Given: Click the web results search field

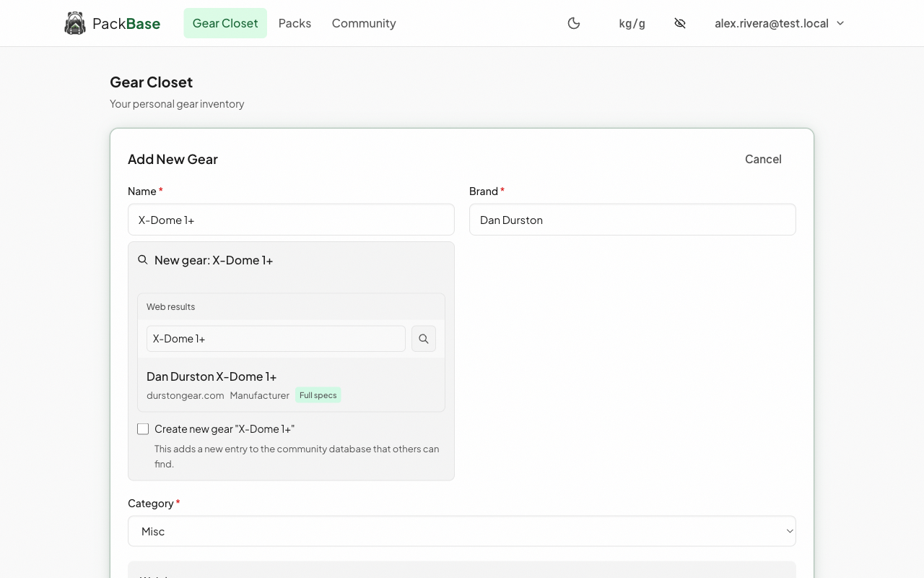Looking at the screenshot, I should tap(276, 339).
